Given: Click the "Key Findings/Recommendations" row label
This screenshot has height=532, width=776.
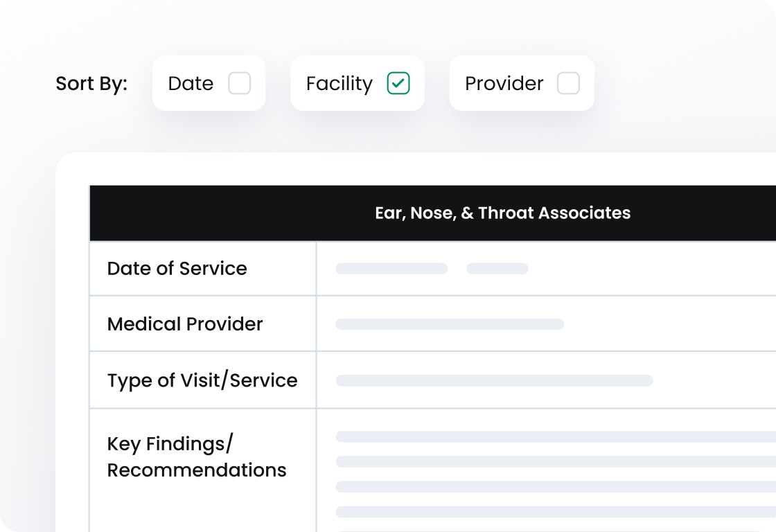Looking at the screenshot, I should point(197,456).
